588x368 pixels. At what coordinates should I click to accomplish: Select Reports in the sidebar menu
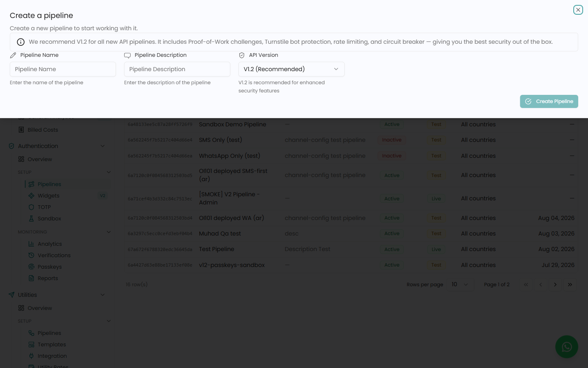pyautogui.click(x=48, y=278)
